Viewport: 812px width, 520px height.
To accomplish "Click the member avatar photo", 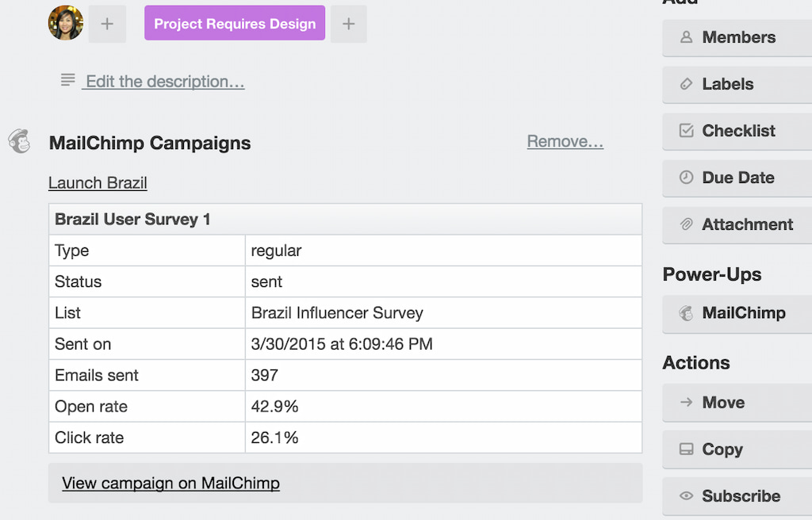I will click(66, 23).
